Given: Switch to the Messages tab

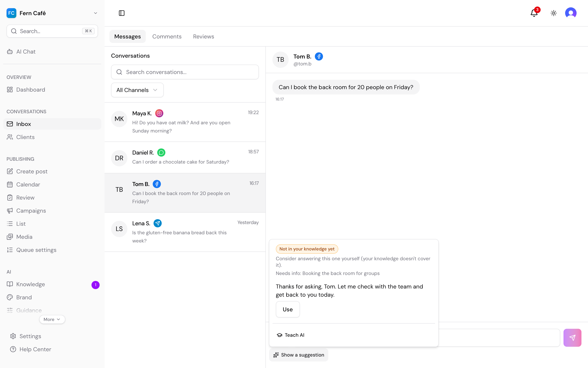Looking at the screenshot, I should coord(128,37).
